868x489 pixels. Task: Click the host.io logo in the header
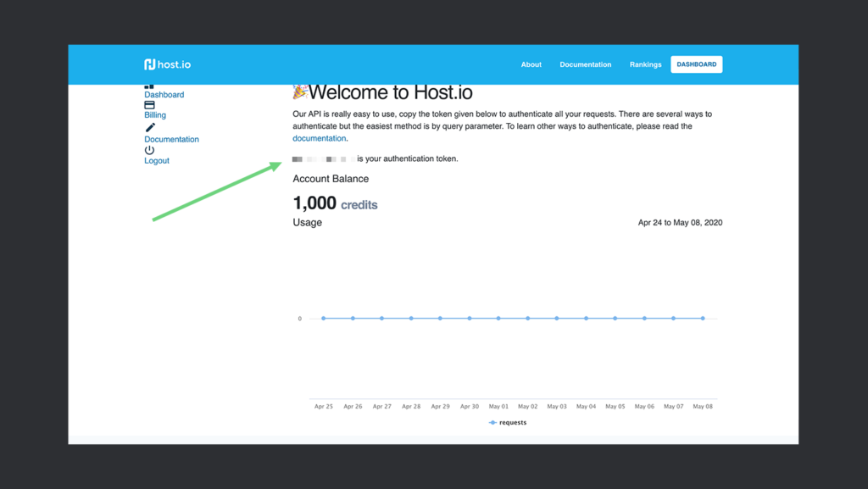coord(167,64)
